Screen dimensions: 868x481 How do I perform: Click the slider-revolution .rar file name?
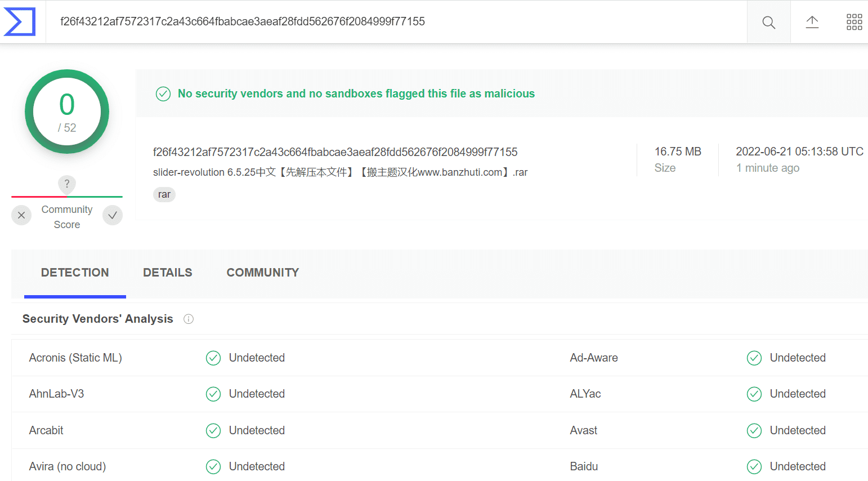point(340,172)
